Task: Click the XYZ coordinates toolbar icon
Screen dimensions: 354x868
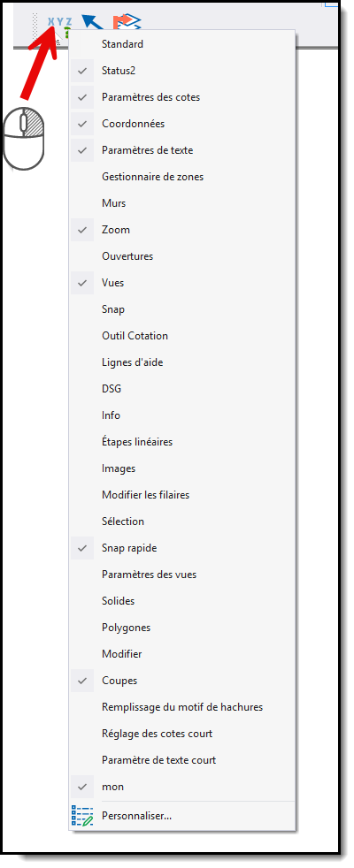Action: click(60, 22)
